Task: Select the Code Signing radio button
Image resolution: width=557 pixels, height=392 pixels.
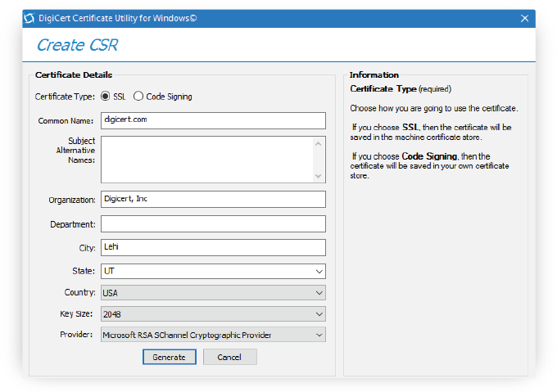Action: point(138,96)
